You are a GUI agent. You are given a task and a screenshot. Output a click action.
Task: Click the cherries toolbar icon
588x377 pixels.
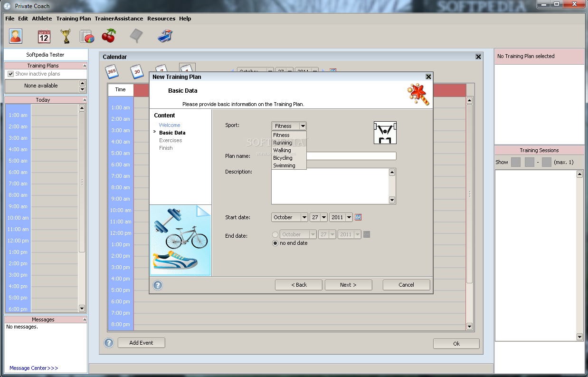pos(109,36)
